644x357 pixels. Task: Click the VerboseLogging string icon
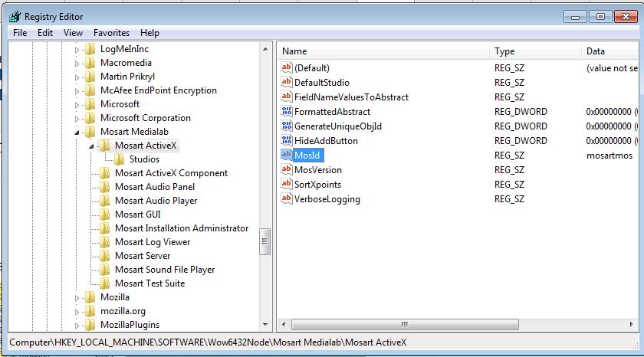click(x=287, y=199)
